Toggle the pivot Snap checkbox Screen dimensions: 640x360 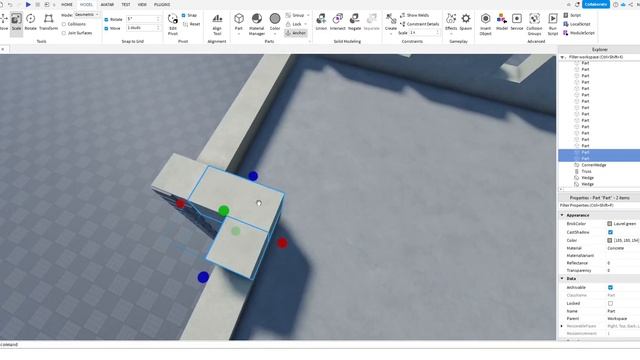[183, 15]
